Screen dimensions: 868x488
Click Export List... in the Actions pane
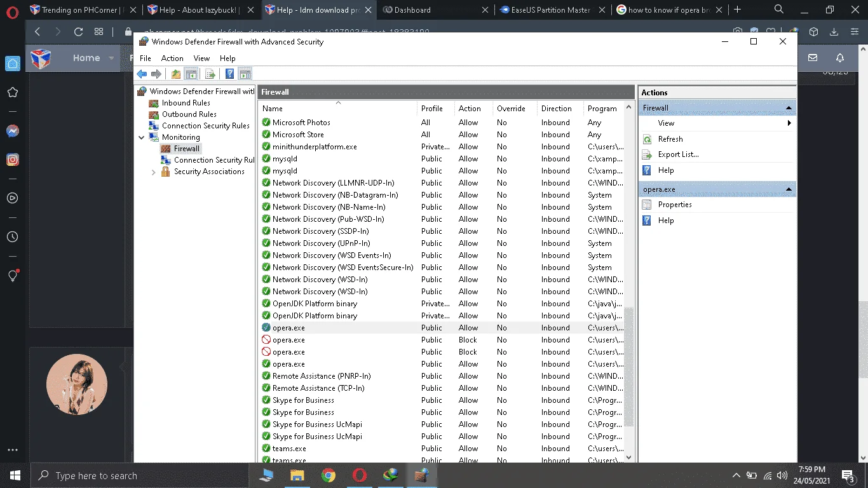(x=678, y=154)
